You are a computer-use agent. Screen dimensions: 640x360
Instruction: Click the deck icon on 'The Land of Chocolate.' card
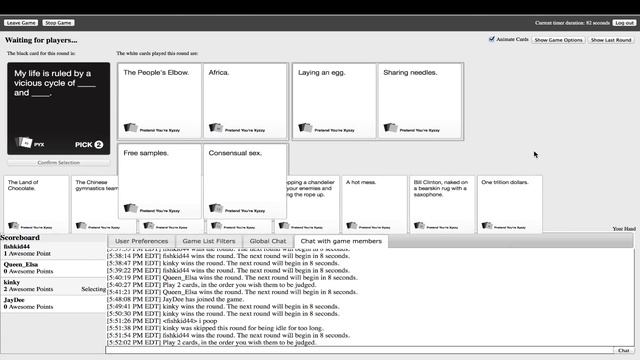[x=13, y=225]
